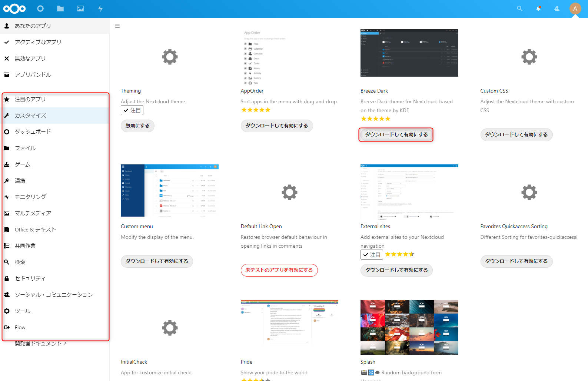Click the box icon beside アプリバンドル
The height and width of the screenshot is (381, 588).
pyautogui.click(x=7, y=75)
